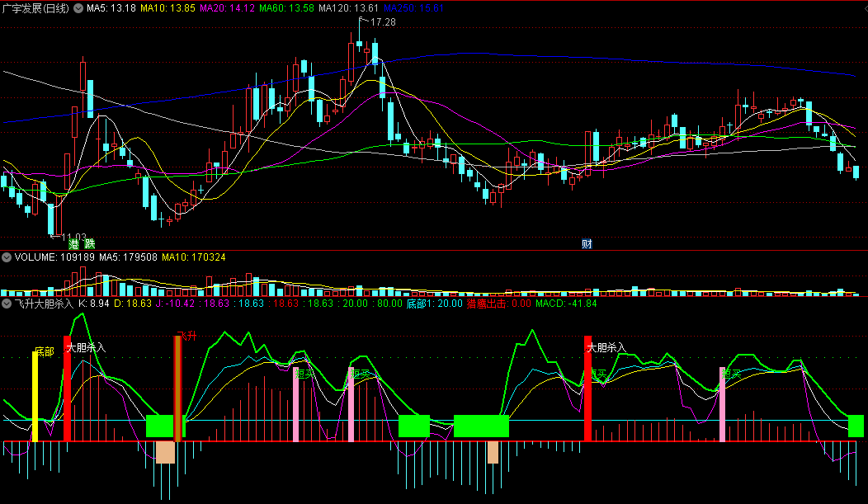This screenshot has width=868, height=504.
Task: Click the yellow D: 18.63 value
Action: (x=132, y=304)
